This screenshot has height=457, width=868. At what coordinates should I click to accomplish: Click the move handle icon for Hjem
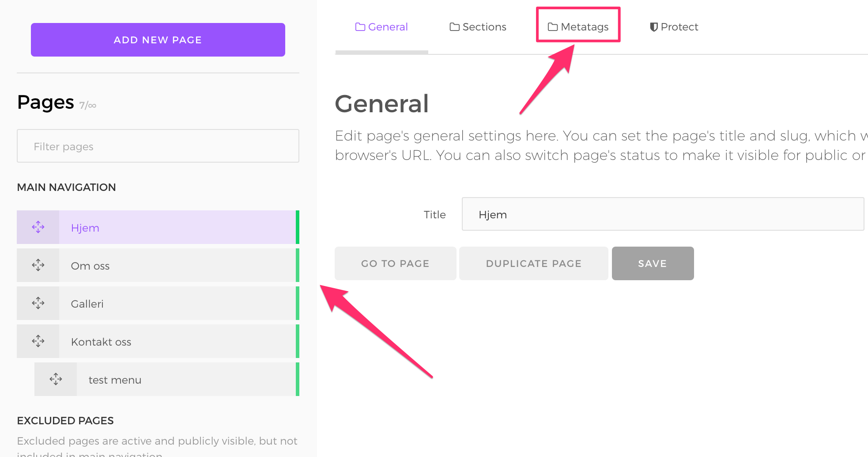pyautogui.click(x=38, y=227)
